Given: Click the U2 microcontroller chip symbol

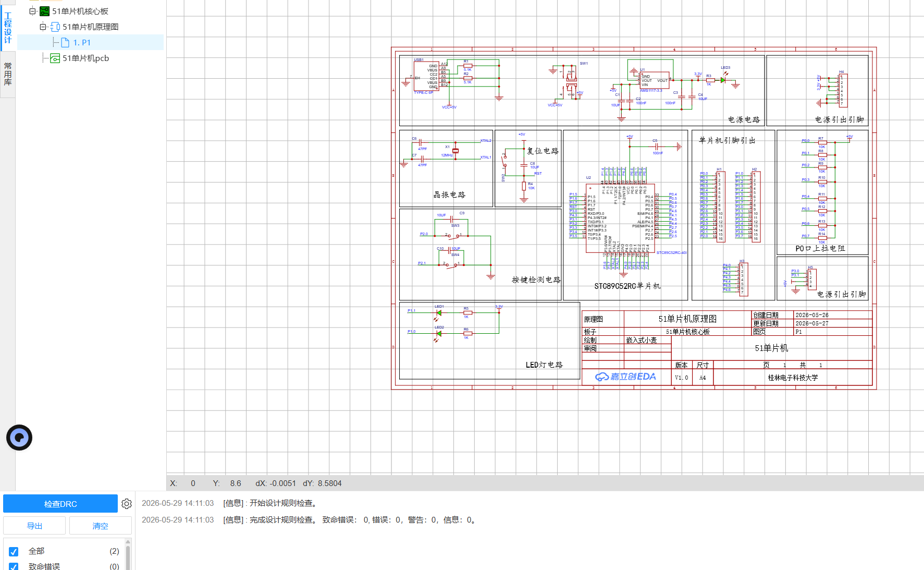Looking at the screenshot, I should click(x=620, y=218).
